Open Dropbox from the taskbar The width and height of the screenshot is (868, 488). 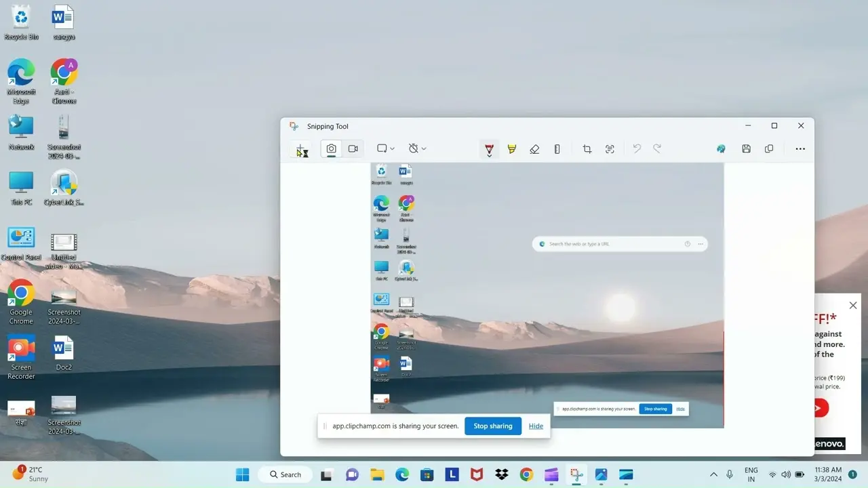[x=502, y=474]
